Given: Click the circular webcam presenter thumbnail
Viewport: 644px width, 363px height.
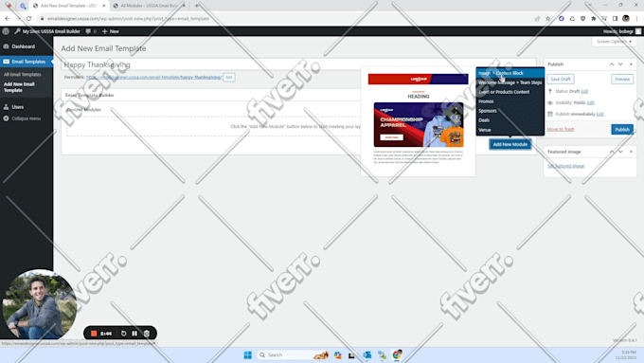Looking at the screenshot, I should 39,304.
